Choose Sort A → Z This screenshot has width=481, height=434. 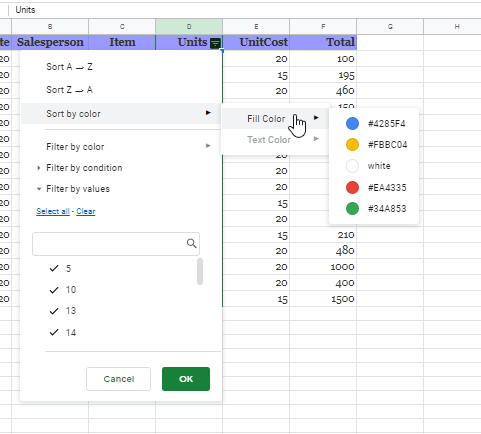121,67
